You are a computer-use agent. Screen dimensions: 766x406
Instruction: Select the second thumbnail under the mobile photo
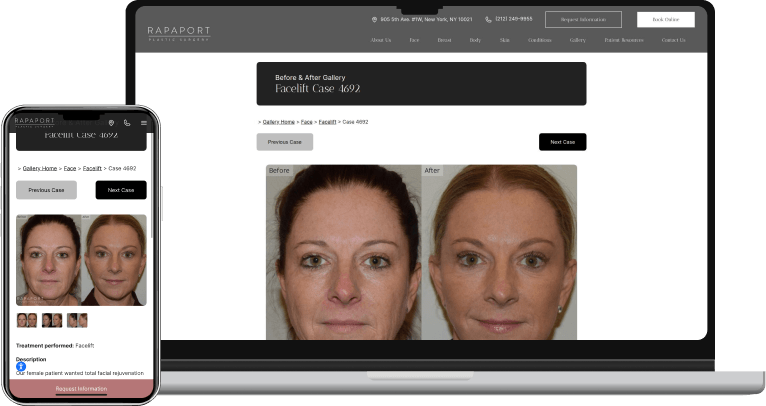51,320
